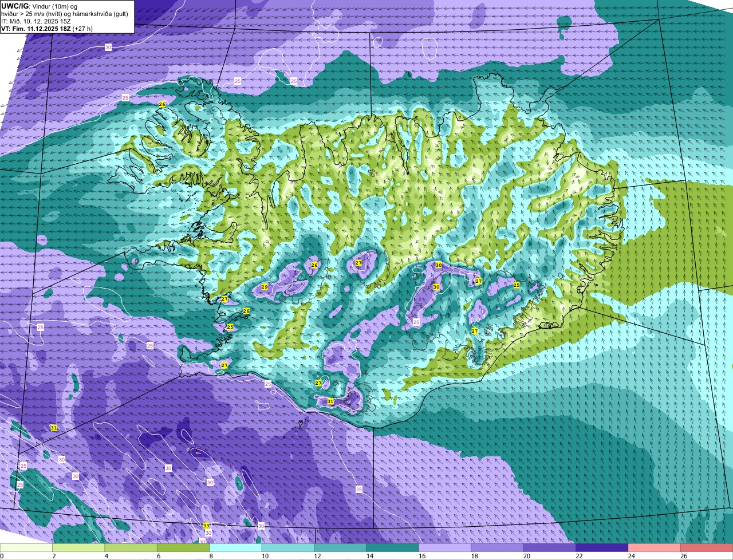Click the 0–2 m/s pale cream legend swatch

[26, 548]
